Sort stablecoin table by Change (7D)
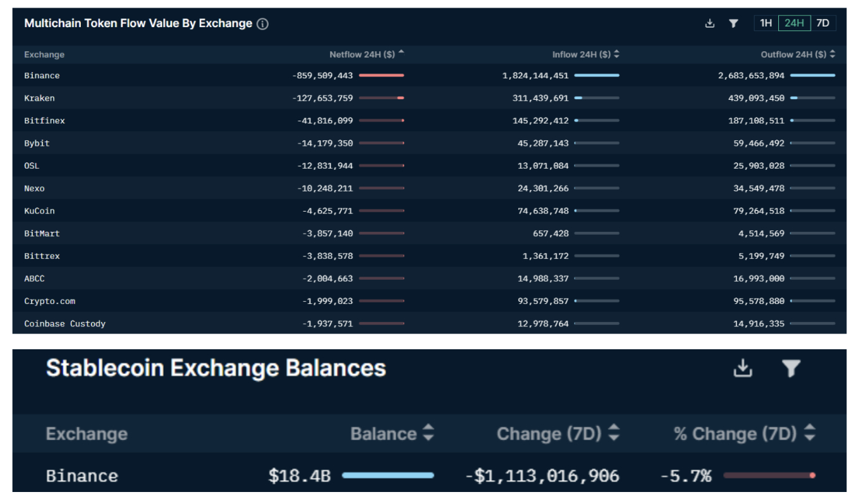Image resolution: width=861 pixels, height=504 pixels. [558, 434]
